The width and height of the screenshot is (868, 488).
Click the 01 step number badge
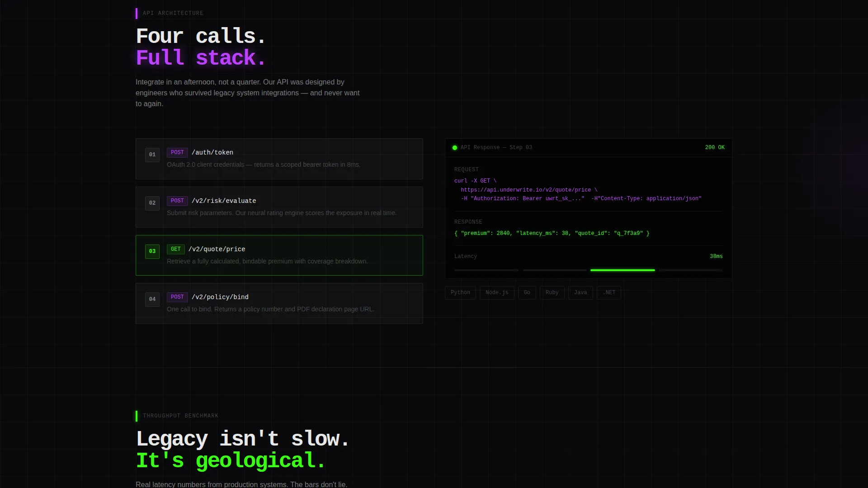coord(152,155)
